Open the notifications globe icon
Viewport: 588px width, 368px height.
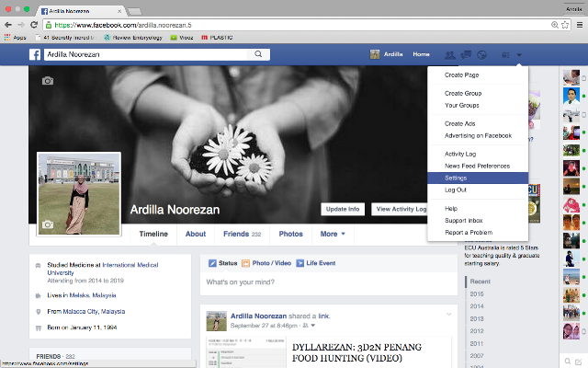tap(481, 55)
